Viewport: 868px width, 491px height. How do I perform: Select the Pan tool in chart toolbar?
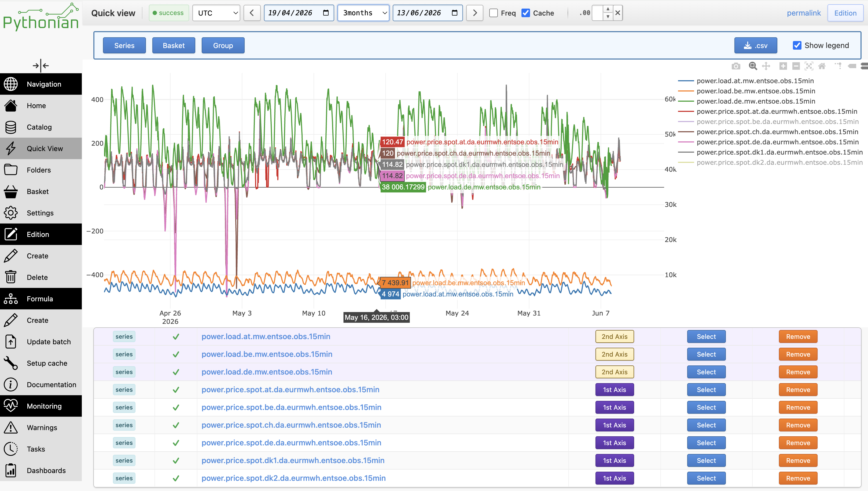[766, 66]
